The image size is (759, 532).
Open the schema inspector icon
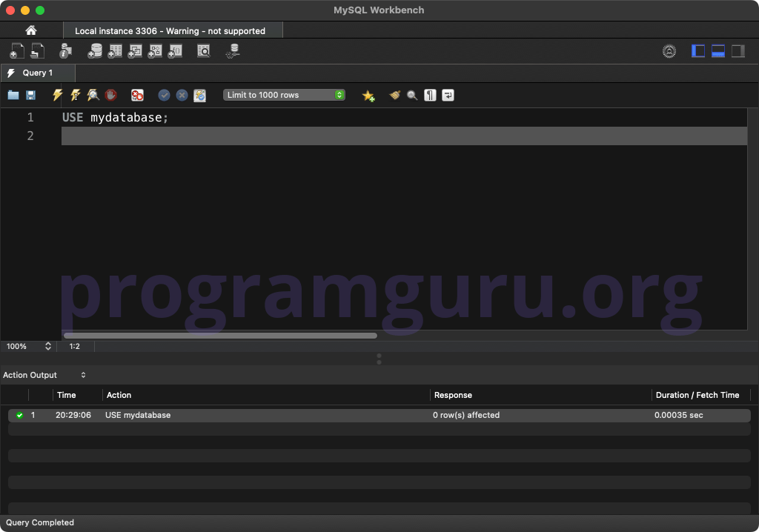(65, 51)
